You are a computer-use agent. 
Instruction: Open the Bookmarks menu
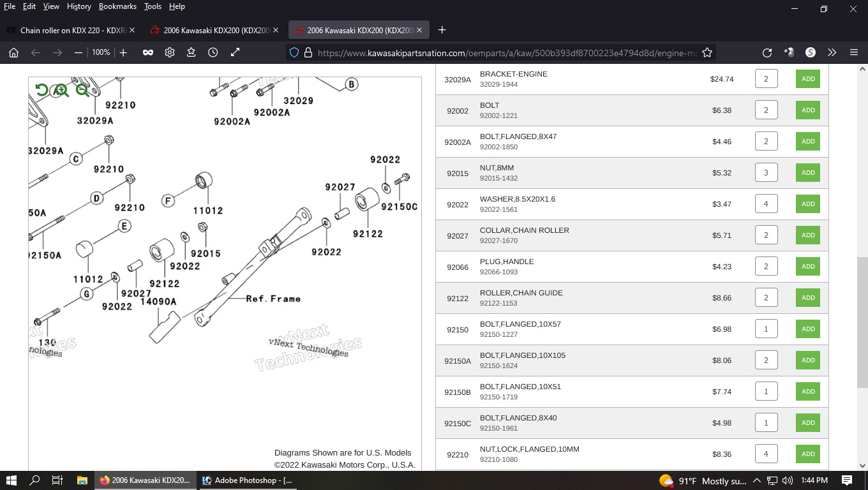117,6
